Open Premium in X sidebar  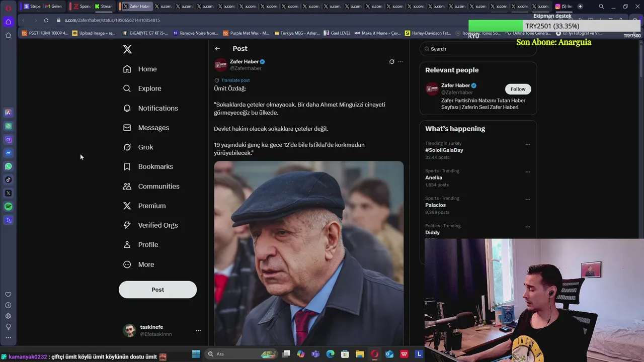coord(145,206)
